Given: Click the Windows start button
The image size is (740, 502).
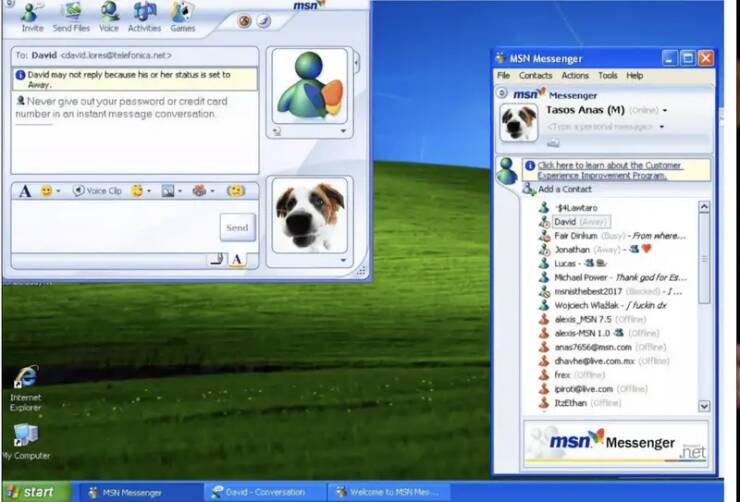Looking at the screenshot, I should pyautogui.click(x=37, y=492).
